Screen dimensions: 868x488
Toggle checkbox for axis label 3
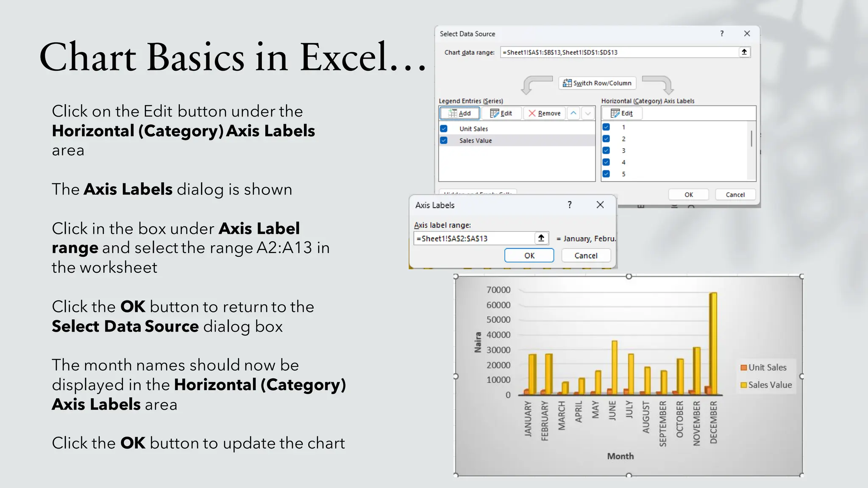606,150
